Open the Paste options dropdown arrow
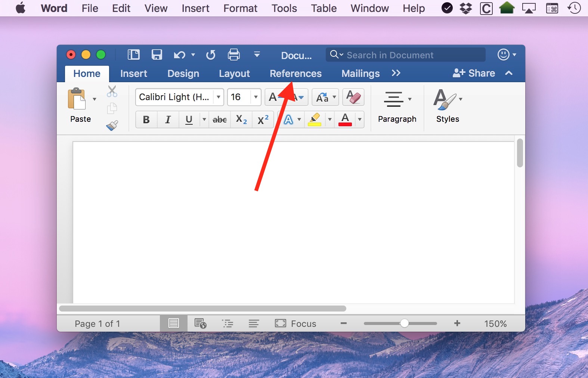 tap(95, 99)
